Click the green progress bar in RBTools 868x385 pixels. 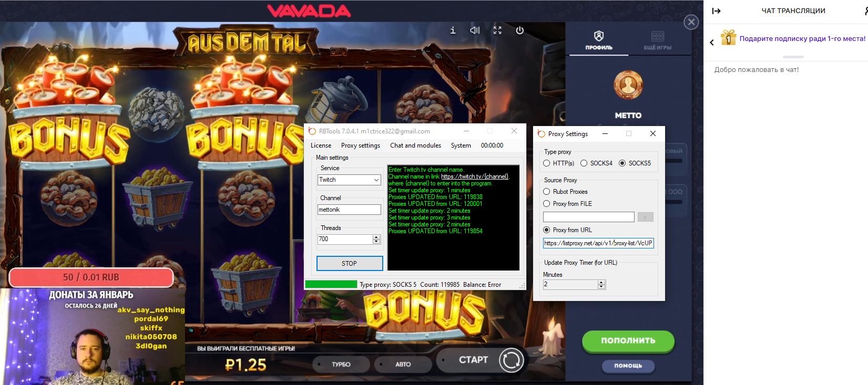(x=331, y=284)
